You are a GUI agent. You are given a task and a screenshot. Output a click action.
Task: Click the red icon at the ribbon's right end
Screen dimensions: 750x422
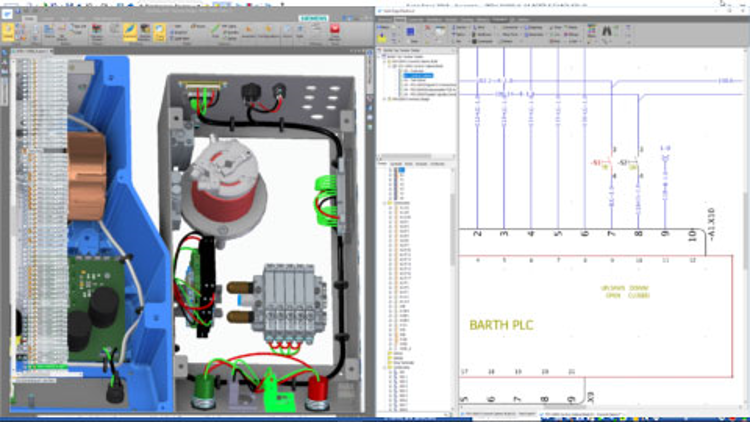(335, 30)
